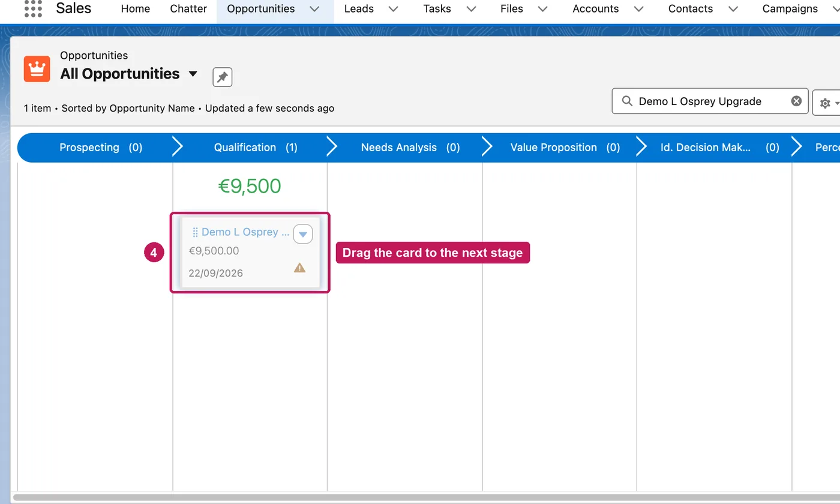The image size is (840, 504).
Task: Click the Sales app name
Action: pos(74,8)
